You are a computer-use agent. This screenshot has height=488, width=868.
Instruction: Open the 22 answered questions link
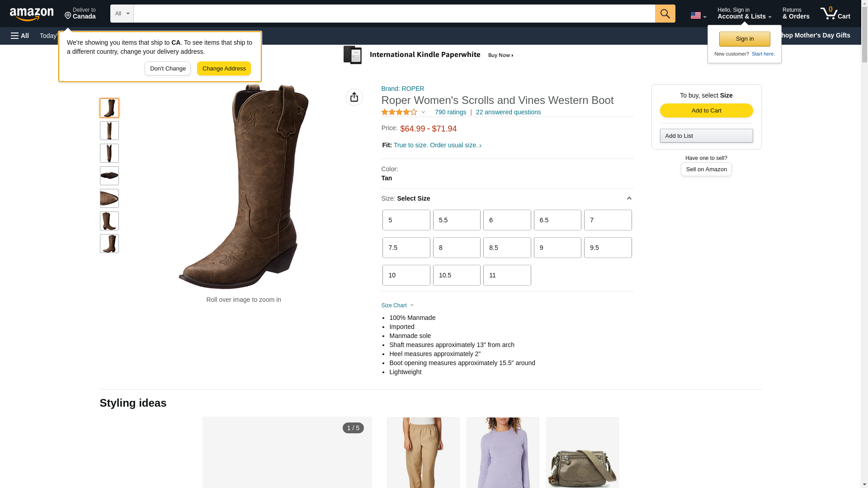tap(508, 112)
